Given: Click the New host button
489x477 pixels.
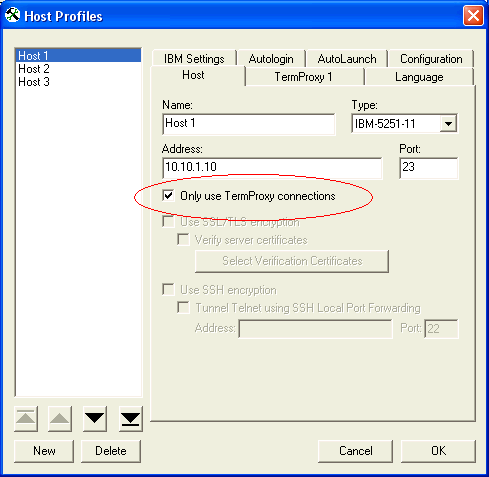Looking at the screenshot, I should coord(44,451).
